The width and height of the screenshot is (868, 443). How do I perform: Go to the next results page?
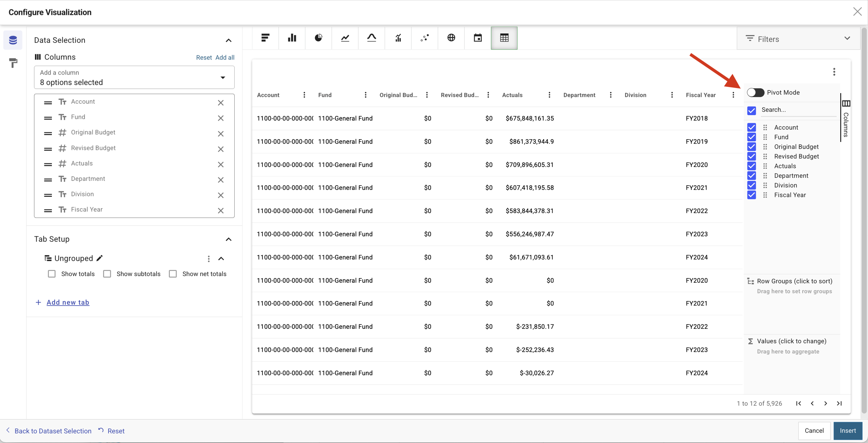[x=826, y=403]
